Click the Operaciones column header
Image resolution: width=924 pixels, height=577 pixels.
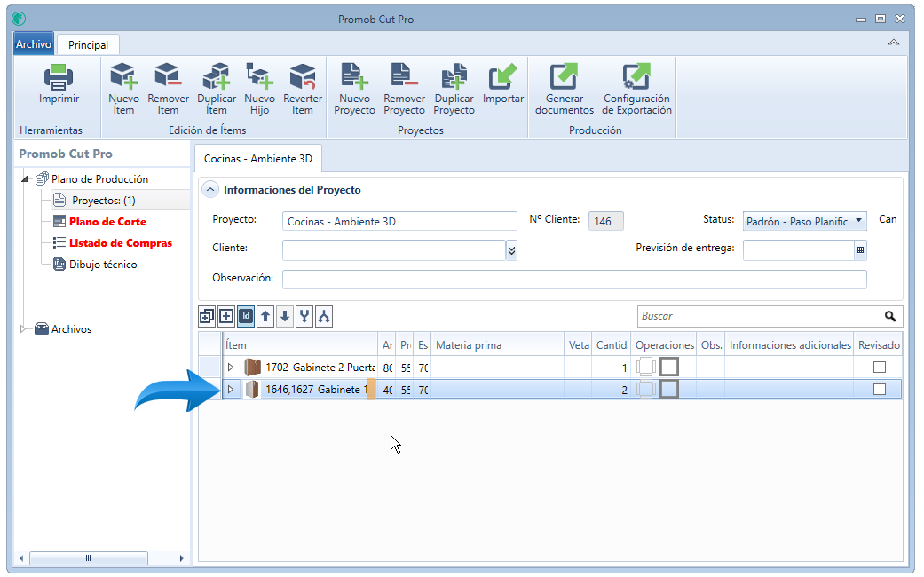664,344
